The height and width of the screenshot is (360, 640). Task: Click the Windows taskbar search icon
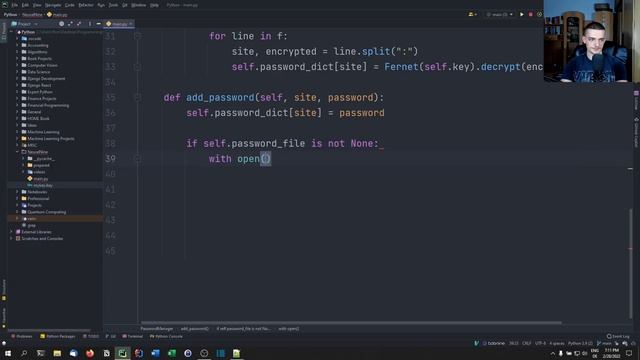coord(24,353)
